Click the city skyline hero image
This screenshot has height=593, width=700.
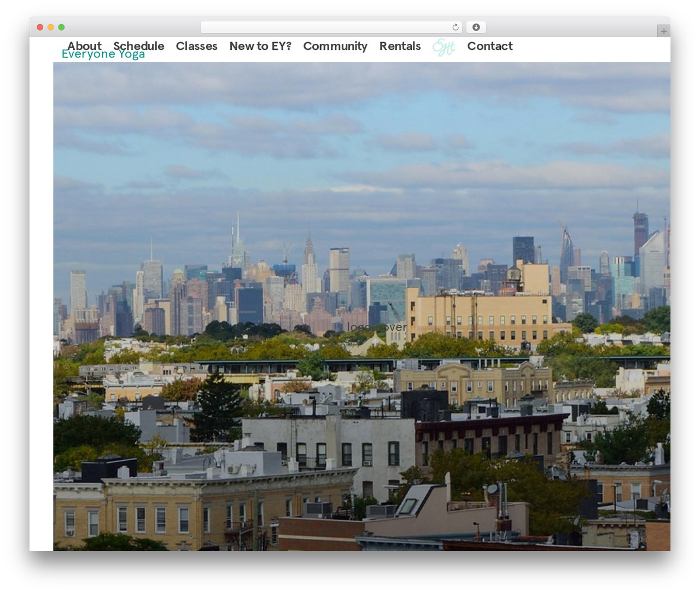[x=361, y=306]
